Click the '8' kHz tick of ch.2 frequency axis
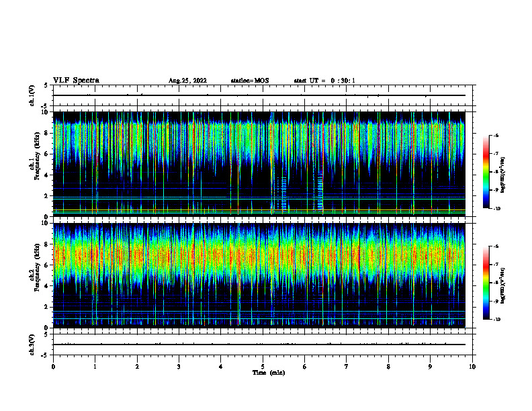The height and width of the screenshot is (411, 532). tap(46, 244)
